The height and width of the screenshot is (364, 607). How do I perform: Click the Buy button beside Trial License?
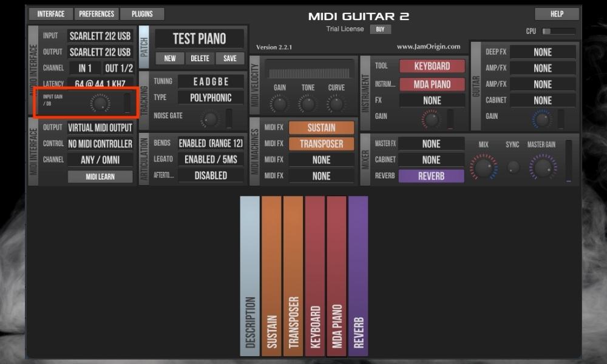tap(380, 29)
